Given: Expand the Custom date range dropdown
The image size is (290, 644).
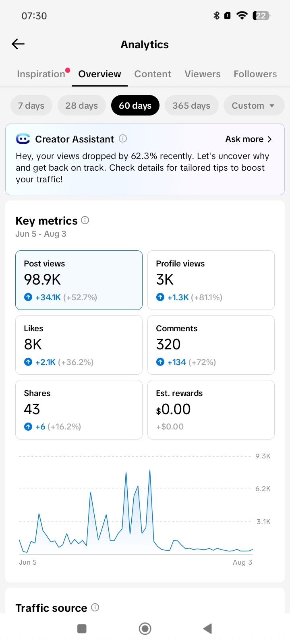Looking at the screenshot, I should tap(254, 105).
